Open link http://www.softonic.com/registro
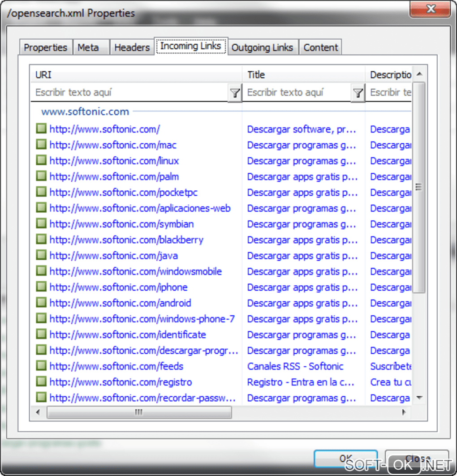Screen dimensions: 457x476 point(121,382)
